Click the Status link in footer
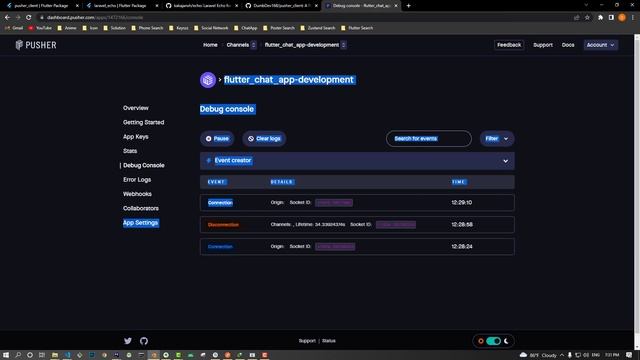 [329, 341]
